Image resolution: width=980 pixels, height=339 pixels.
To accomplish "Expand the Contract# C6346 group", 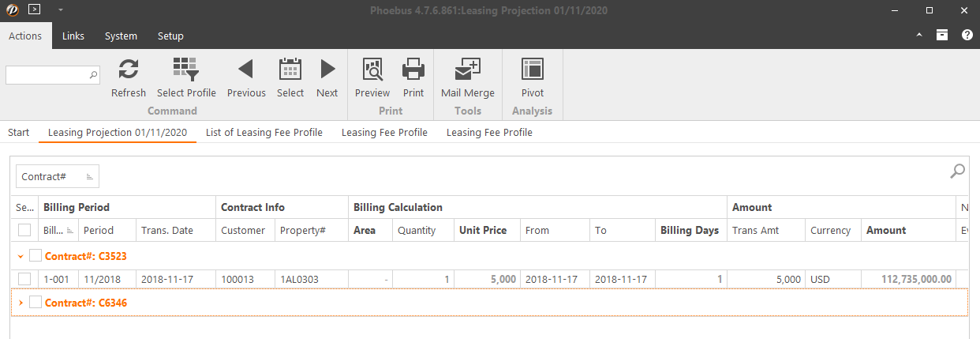I will click(21, 303).
